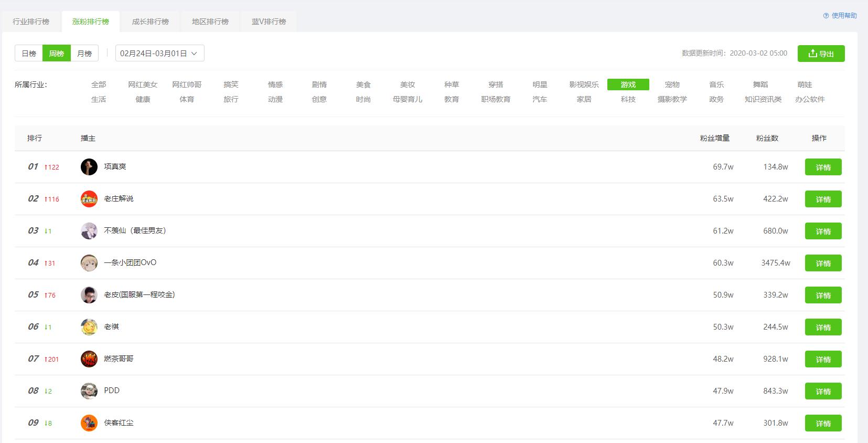Filter by 美妆 industry
This screenshot has width=868, height=443.
pos(408,85)
